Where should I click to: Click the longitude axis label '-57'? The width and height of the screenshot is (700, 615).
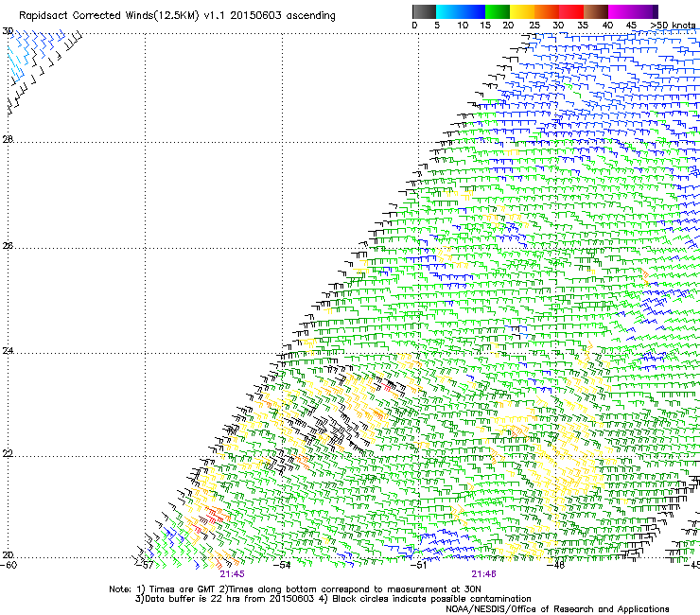pyautogui.click(x=145, y=565)
